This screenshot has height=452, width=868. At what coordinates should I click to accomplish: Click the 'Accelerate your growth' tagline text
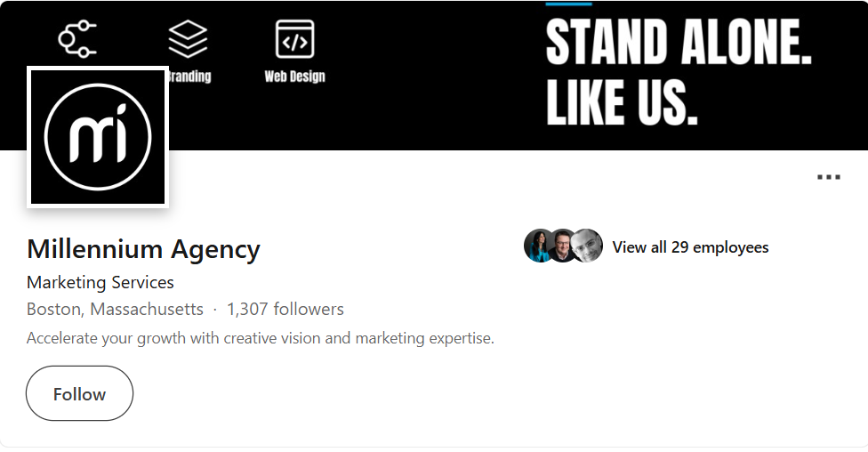[260, 338]
